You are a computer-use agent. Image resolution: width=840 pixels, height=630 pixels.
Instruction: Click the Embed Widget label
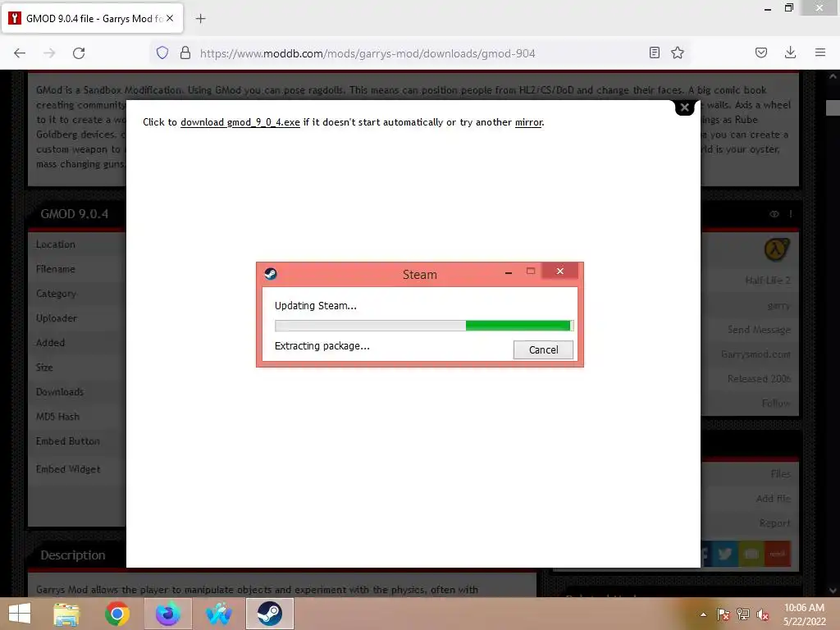(68, 468)
